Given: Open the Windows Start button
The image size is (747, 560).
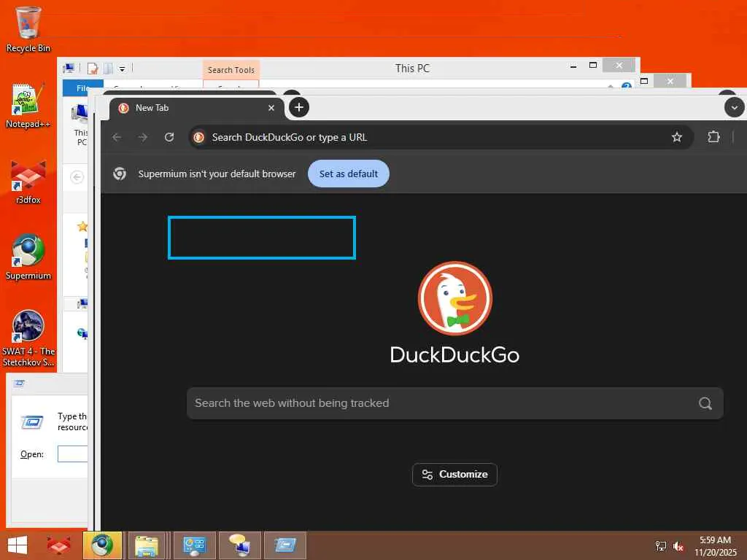Looking at the screenshot, I should click(18, 545).
